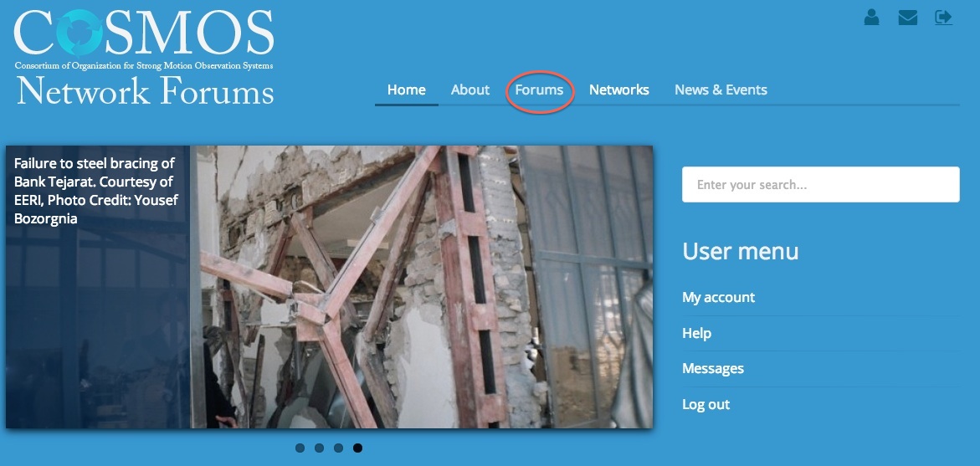980x466 pixels.
Task: Select the second slideshow dot
Action: [320, 448]
